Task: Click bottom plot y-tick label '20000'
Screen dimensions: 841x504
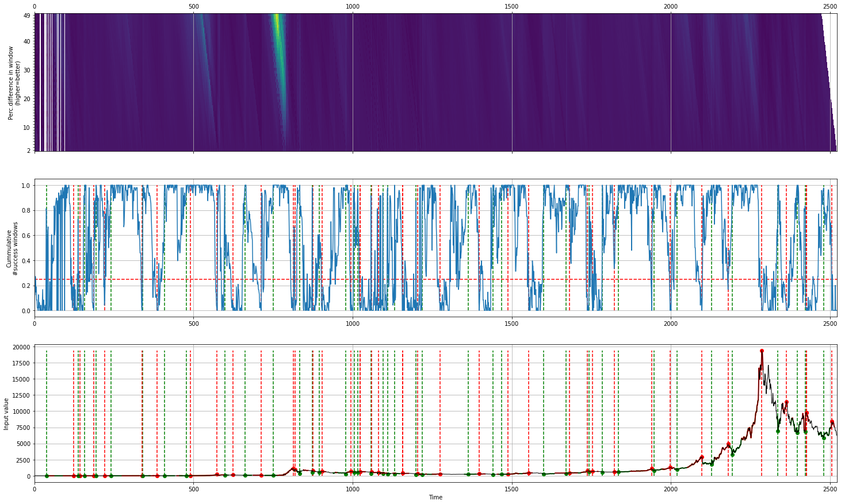Action: (21, 347)
